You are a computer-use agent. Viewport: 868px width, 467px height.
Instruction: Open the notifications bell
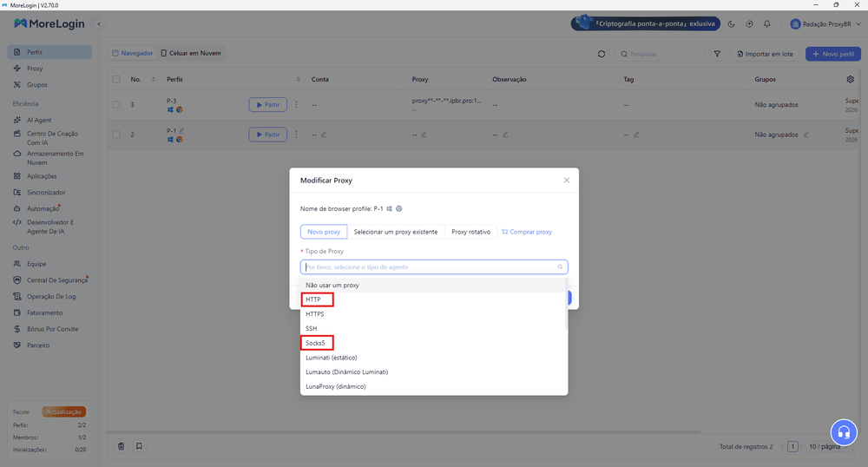pos(766,23)
